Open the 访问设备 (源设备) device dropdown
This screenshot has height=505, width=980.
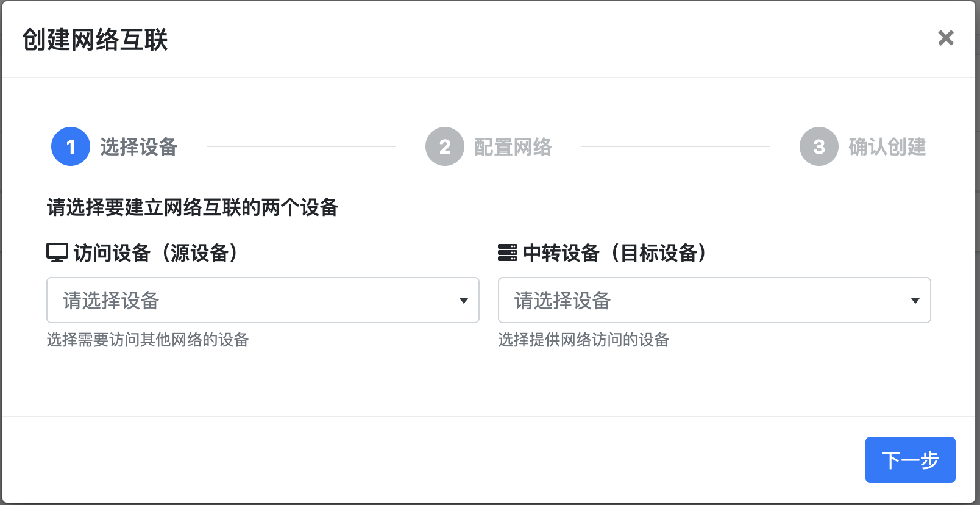(x=250, y=300)
